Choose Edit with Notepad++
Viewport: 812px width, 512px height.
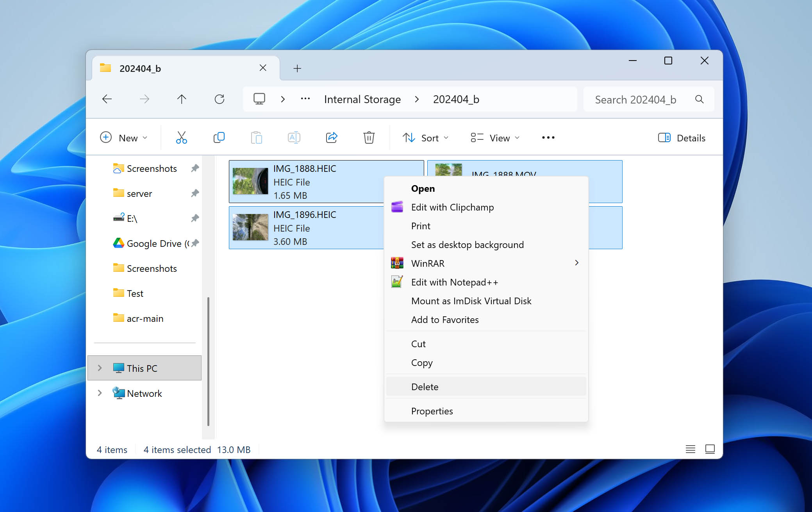[486, 282]
